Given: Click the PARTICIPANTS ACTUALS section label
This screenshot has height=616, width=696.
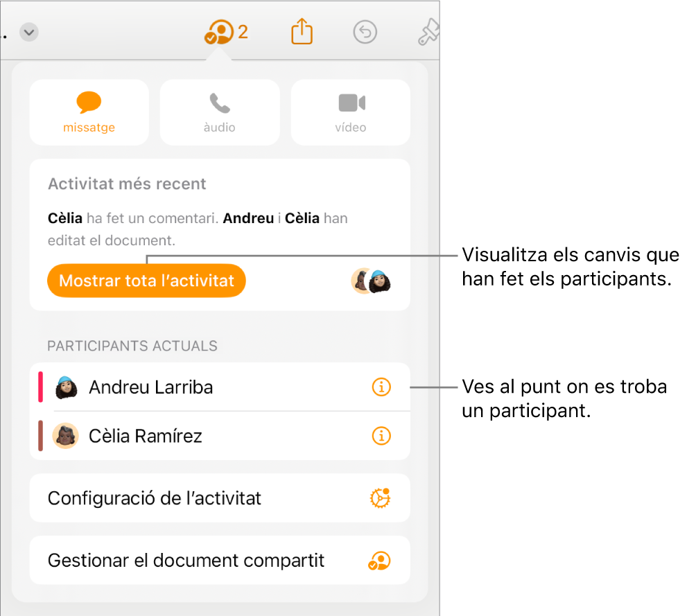Looking at the screenshot, I should click(x=132, y=346).
